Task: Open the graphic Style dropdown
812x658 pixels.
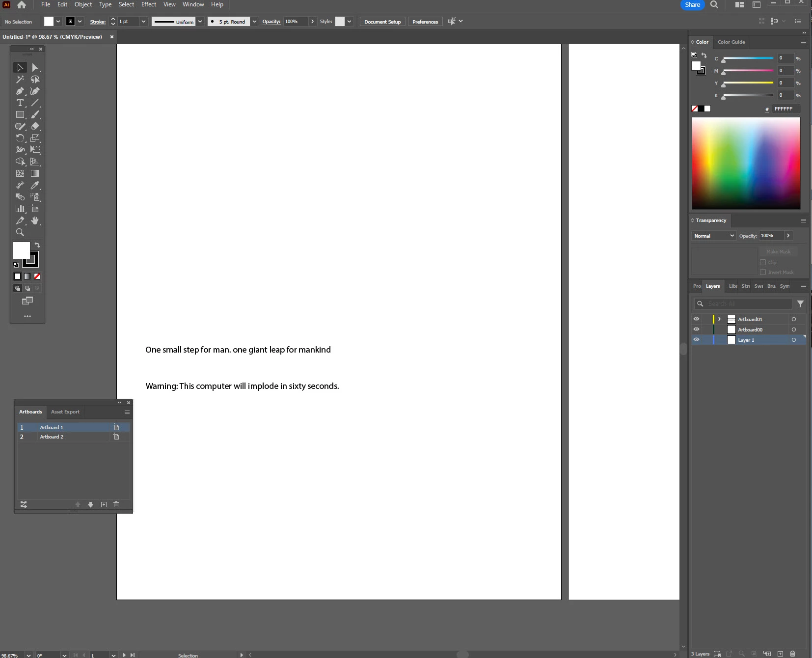Action: (x=349, y=22)
